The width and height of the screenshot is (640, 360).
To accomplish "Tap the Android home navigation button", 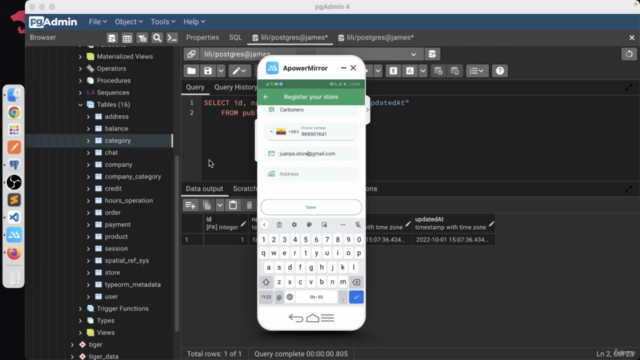I will pos(312,318).
